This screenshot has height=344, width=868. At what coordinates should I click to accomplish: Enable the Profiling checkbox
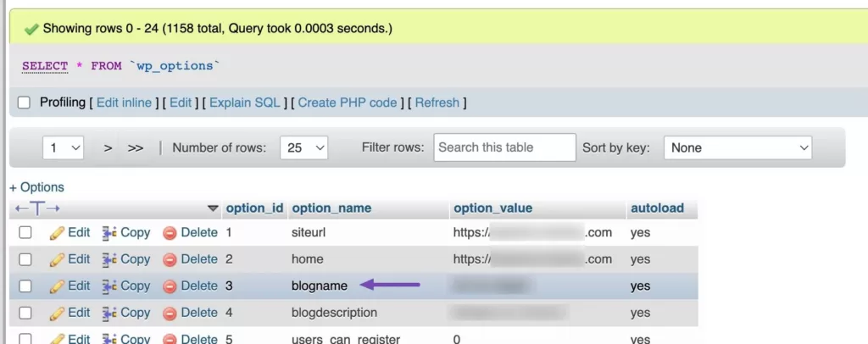(x=25, y=103)
